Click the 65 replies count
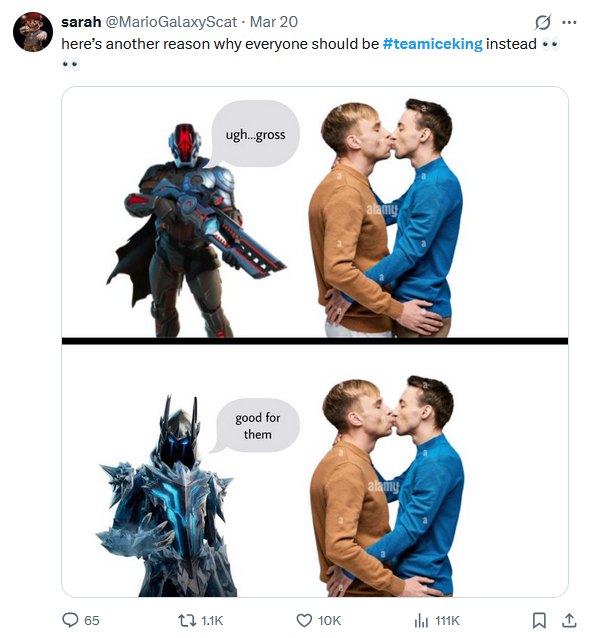Screen dimensions: 591x638 (x=92, y=621)
